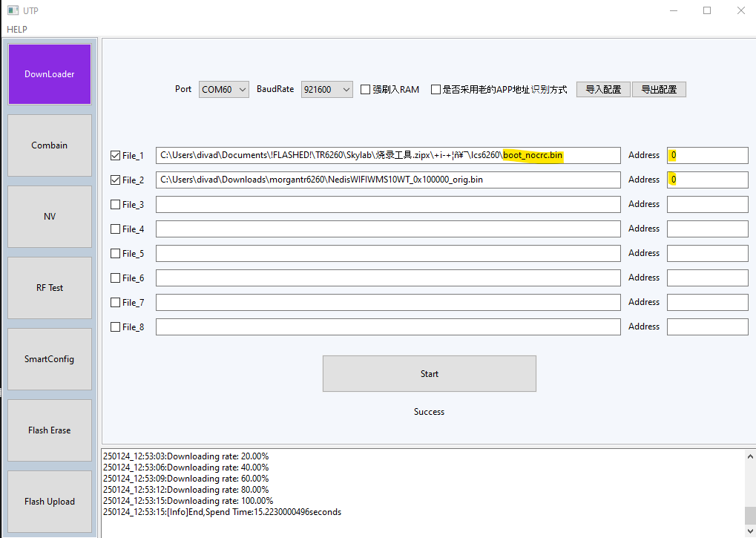
Task: Click the File_1 Address field
Action: point(707,155)
